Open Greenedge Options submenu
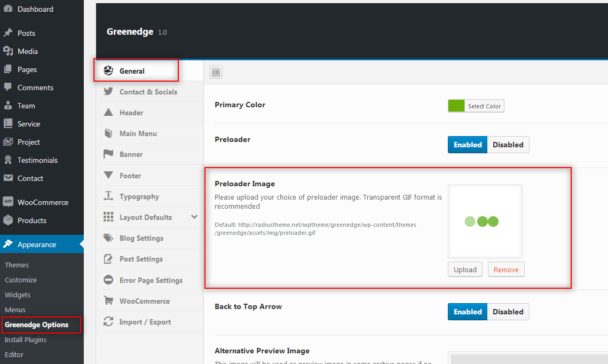The height and width of the screenshot is (364, 608). click(36, 325)
